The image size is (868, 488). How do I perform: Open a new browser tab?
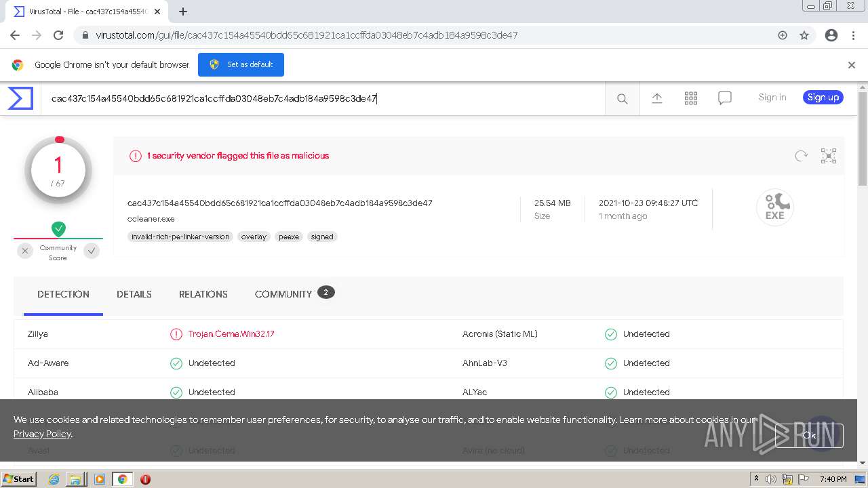(x=182, y=12)
